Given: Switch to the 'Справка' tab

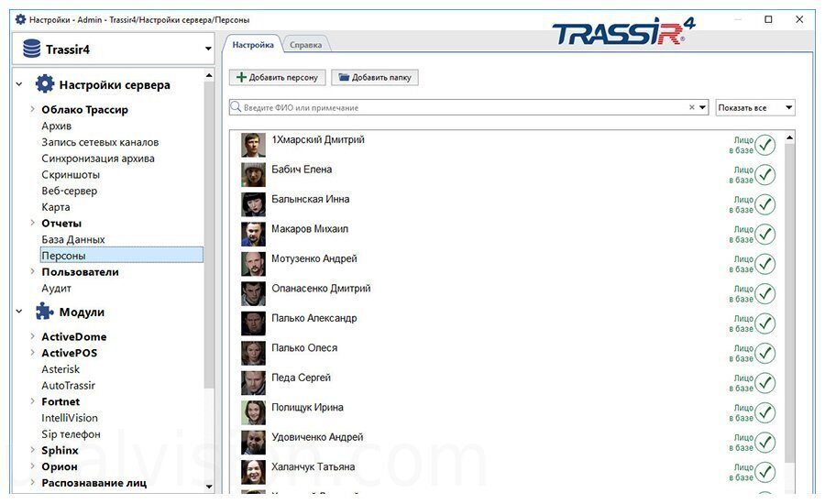Looking at the screenshot, I should [305, 45].
